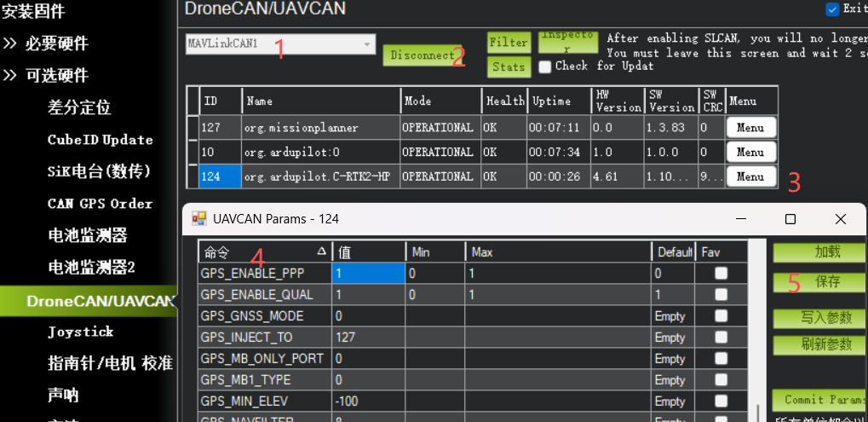Select the GPS_GNSS_MODE parameter name

(x=265, y=316)
